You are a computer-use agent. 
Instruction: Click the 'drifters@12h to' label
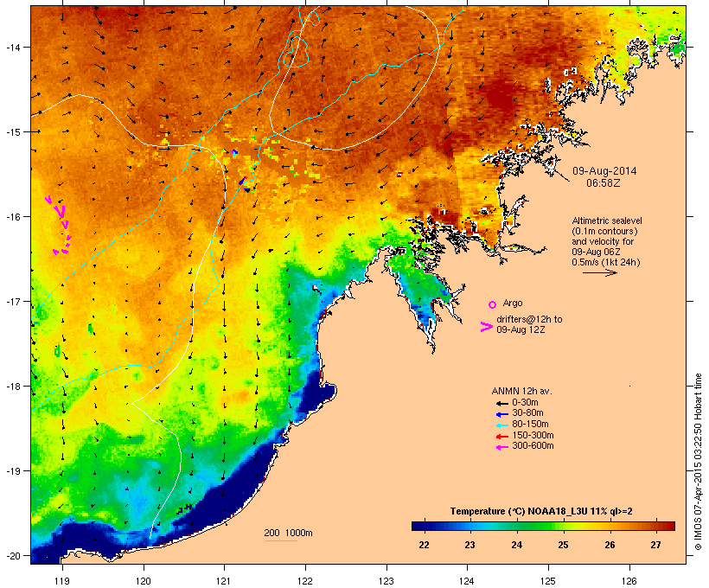point(529,319)
